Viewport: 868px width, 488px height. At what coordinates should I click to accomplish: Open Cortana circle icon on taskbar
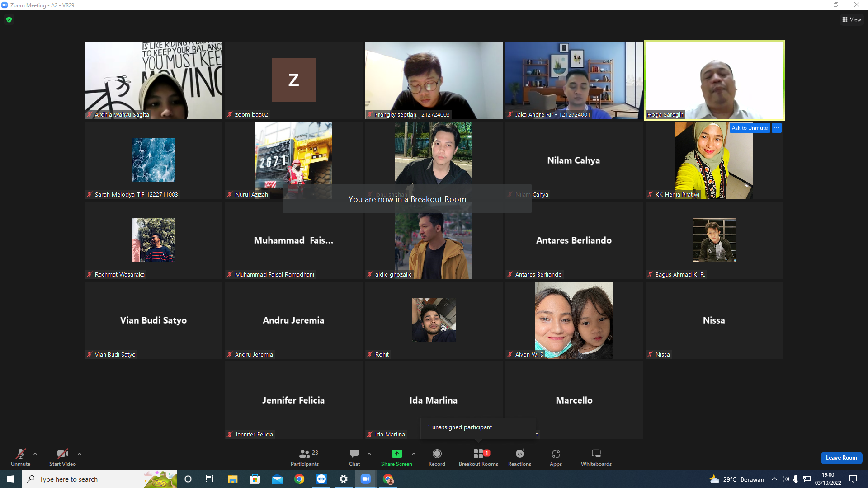[x=188, y=479]
